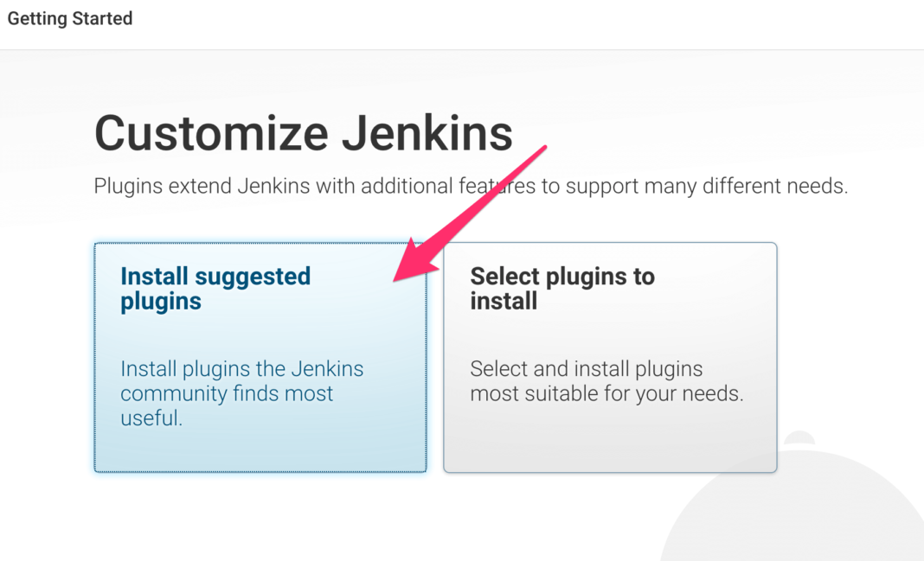The image size is (924, 561).
Task: Click the Getting Started breadcrumb label
Action: click(69, 18)
